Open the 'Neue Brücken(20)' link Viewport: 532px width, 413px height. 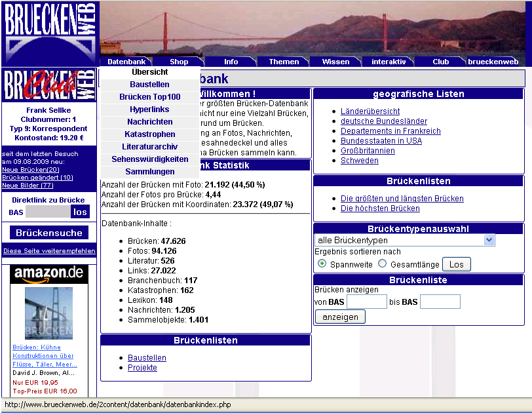coord(31,170)
